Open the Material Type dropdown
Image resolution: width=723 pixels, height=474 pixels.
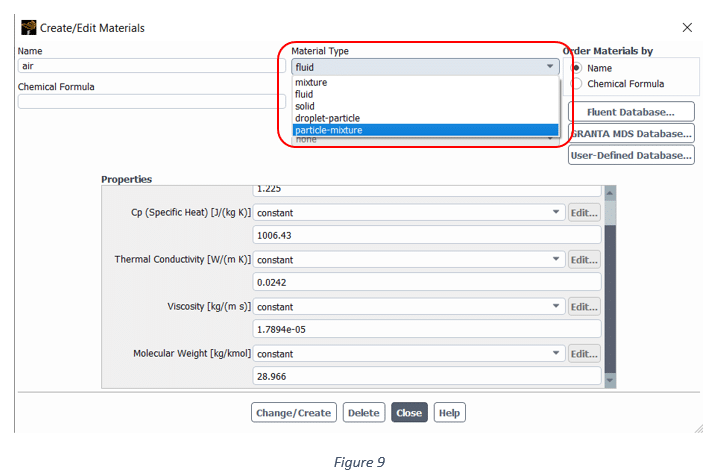click(424, 67)
